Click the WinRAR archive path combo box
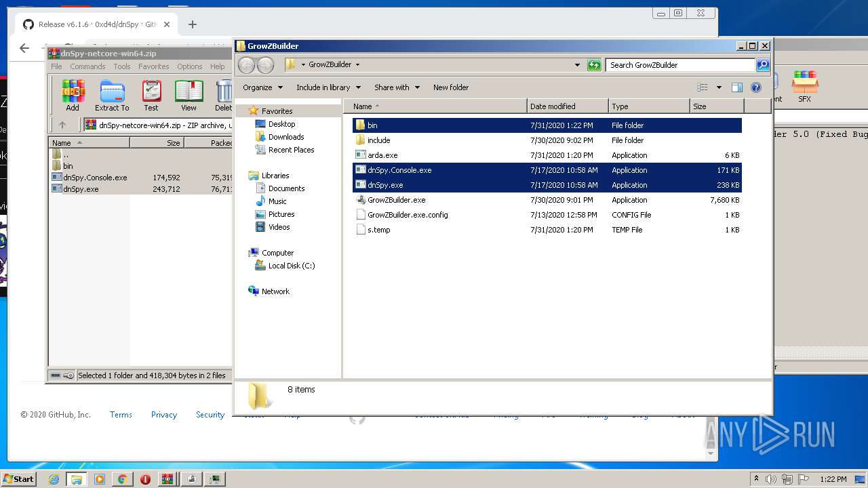Viewport: 868px width, 488px height. (x=158, y=125)
